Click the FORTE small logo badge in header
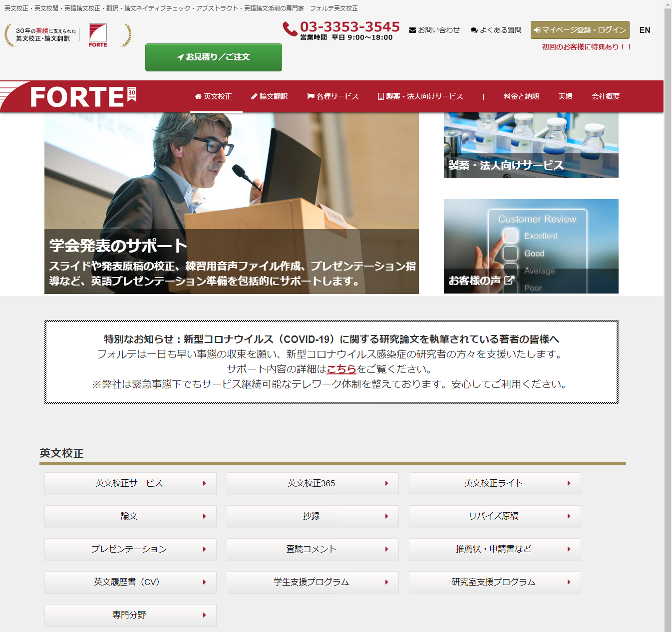The height and width of the screenshot is (632, 672). click(x=98, y=35)
